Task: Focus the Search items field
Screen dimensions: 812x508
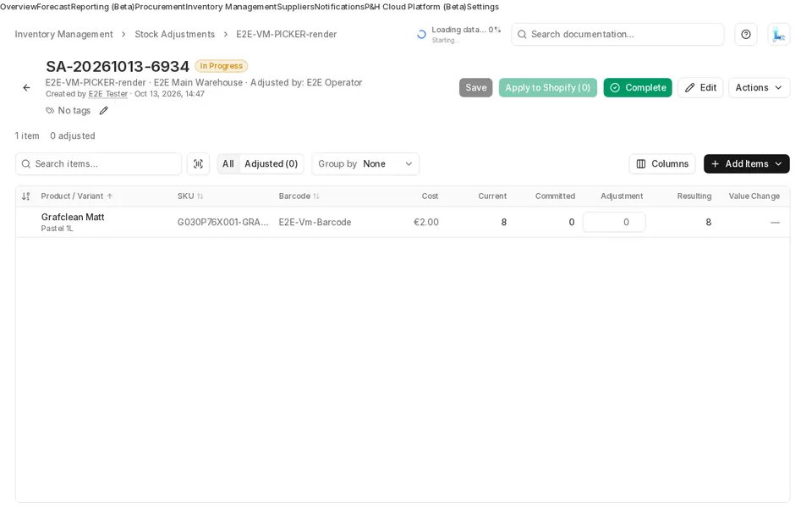Action: [98, 163]
